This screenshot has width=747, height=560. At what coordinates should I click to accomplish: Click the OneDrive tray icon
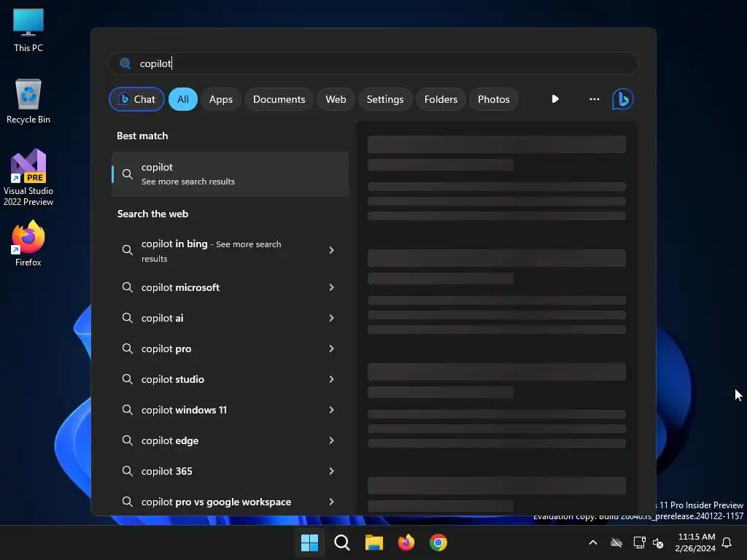click(616, 542)
